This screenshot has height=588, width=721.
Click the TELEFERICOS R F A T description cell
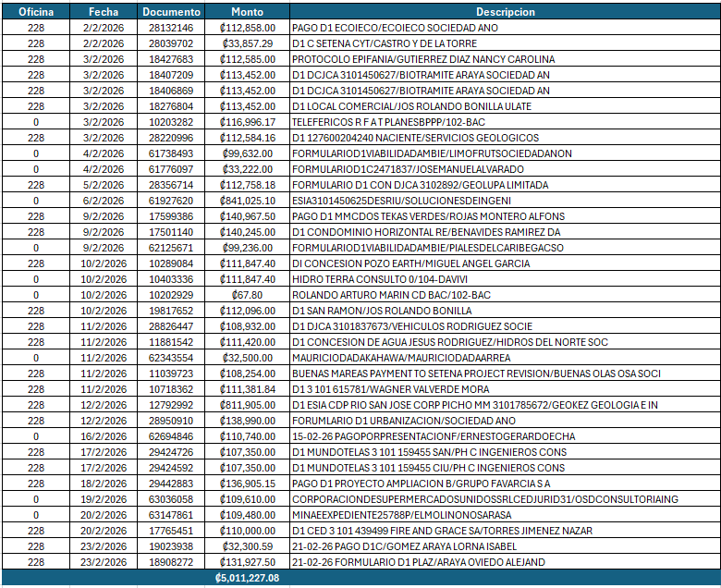coord(505,122)
